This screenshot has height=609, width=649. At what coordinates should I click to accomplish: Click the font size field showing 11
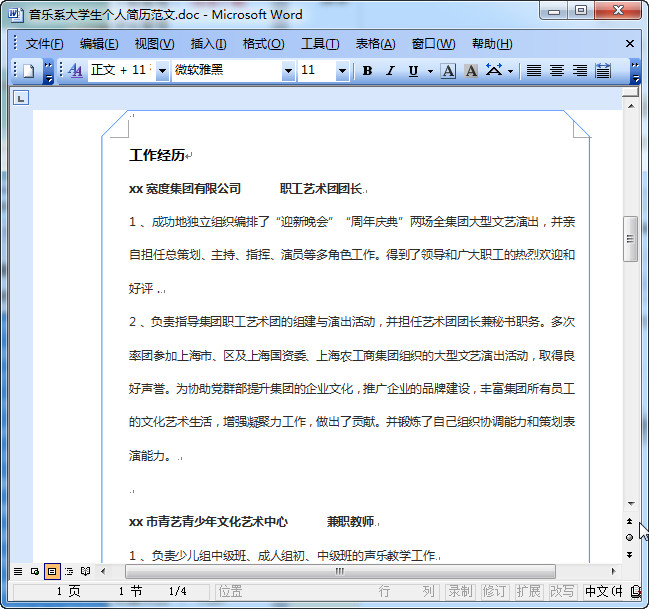[x=317, y=70]
